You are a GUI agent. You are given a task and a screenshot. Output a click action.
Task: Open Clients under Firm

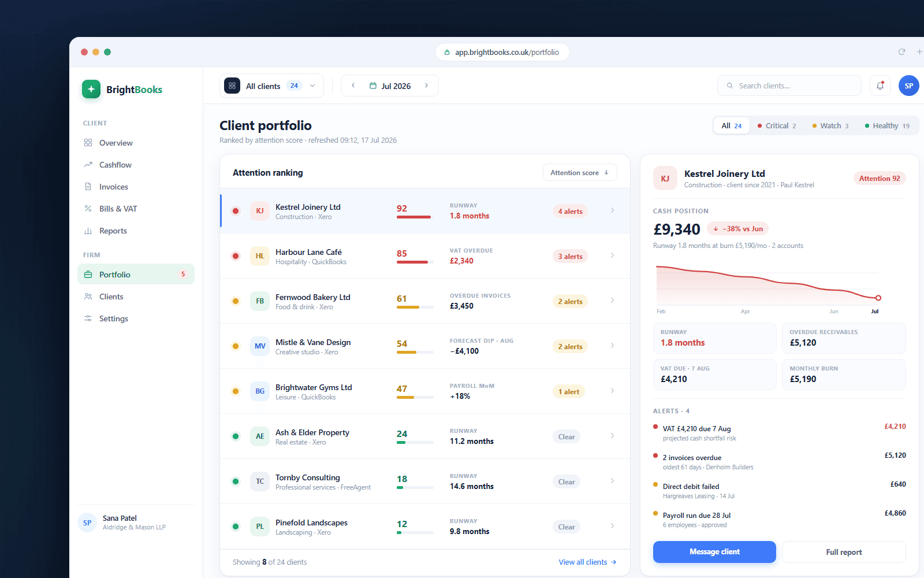pyautogui.click(x=136, y=297)
